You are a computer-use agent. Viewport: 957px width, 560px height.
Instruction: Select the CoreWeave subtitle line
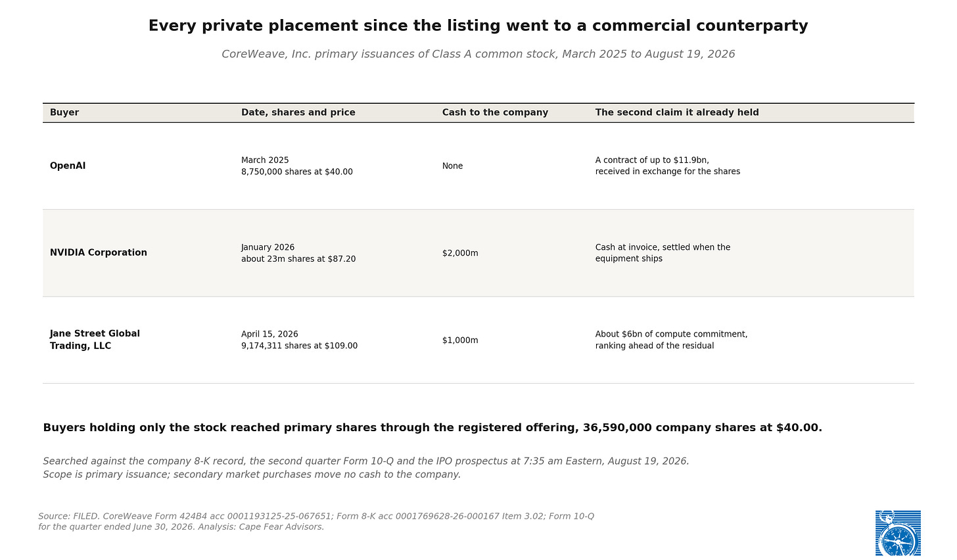478,54
